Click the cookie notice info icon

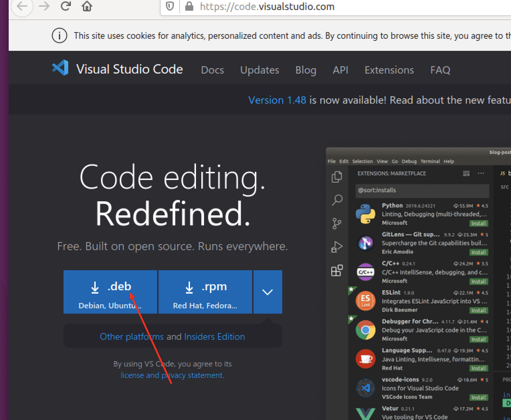(x=60, y=35)
